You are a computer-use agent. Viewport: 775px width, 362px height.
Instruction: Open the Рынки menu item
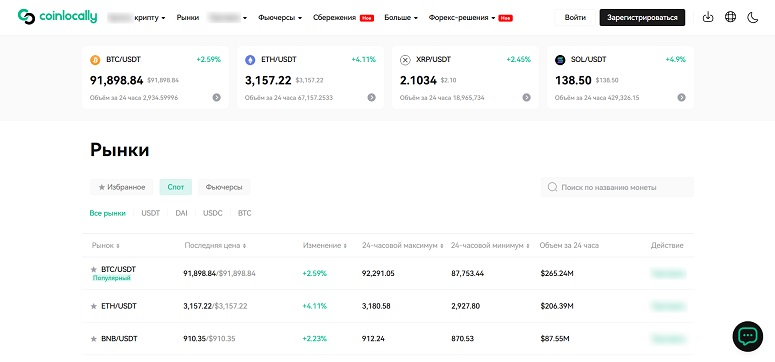click(x=188, y=17)
